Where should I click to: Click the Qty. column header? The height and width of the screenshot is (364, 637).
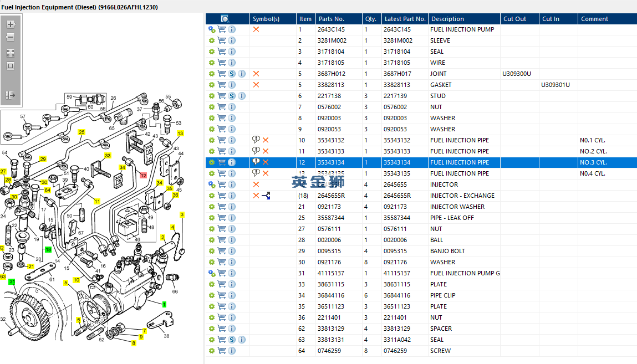(371, 19)
